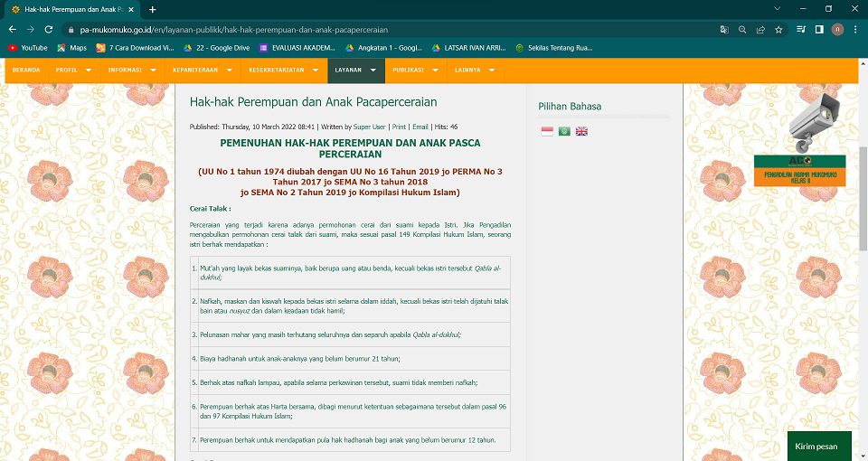
Task: Close the Hak-hak Perempuan tab
Action: coord(131,9)
